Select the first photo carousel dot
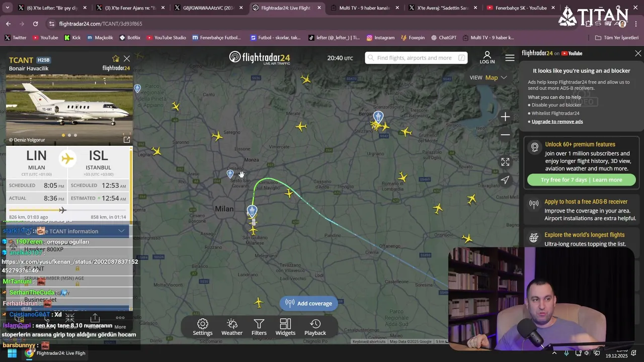The width and height of the screenshot is (644, 362). pyautogui.click(x=63, y=135)
